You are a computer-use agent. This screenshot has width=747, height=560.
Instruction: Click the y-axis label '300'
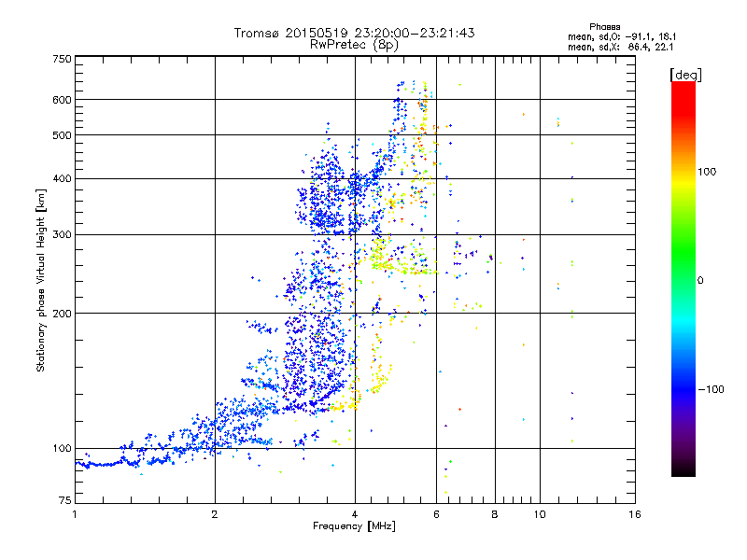[62, 234]
